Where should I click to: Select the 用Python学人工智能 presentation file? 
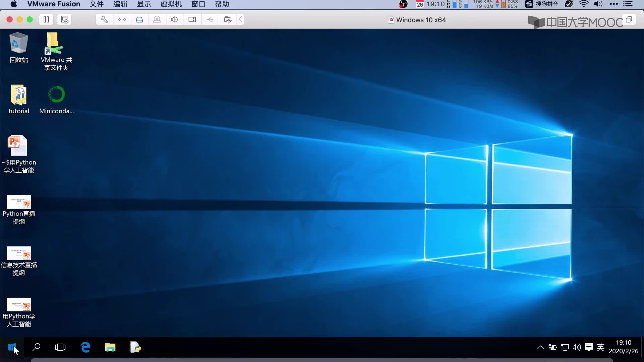(19, 312)
